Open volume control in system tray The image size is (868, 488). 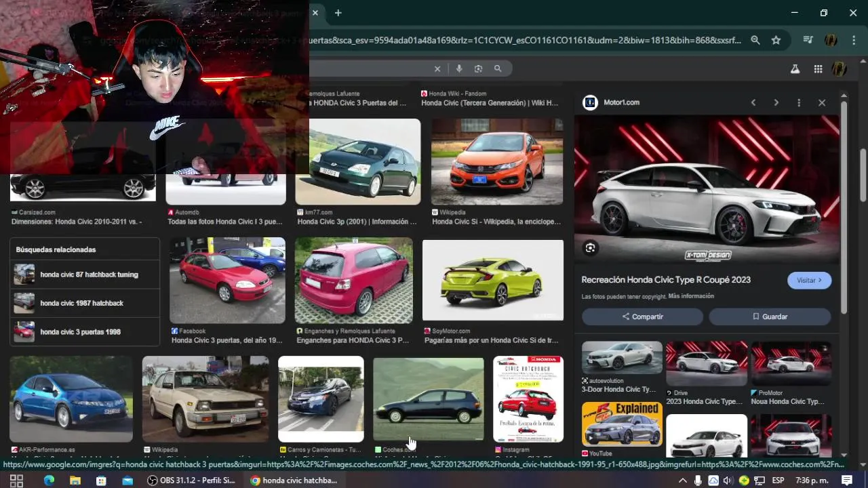tap(728, 481)
